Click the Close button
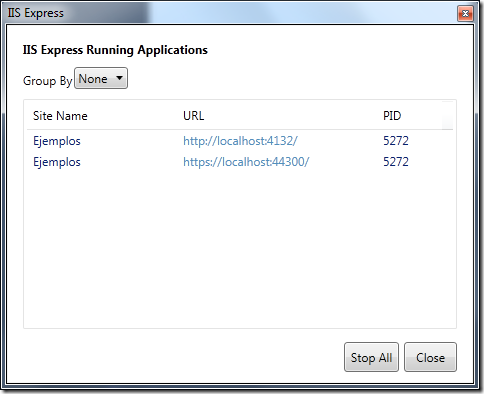The width and height of the screenshot is (484, 394). pyautogui.click(x=430, y=357)
